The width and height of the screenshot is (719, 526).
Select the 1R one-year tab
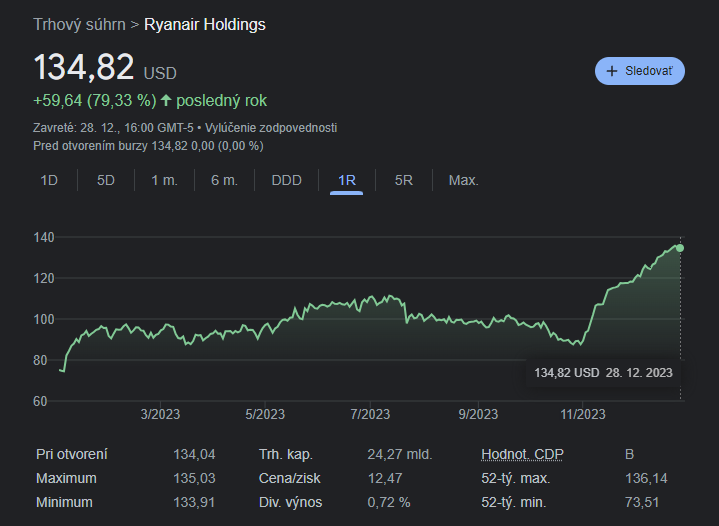(x=347, y=180)
